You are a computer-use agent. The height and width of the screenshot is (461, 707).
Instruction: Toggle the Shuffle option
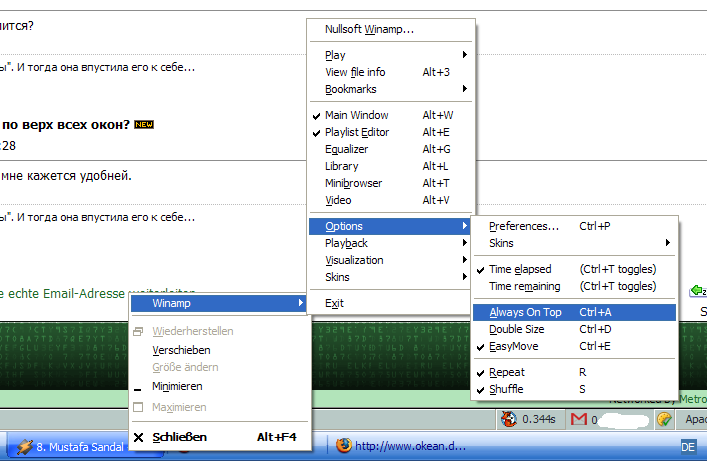[574, 389]
